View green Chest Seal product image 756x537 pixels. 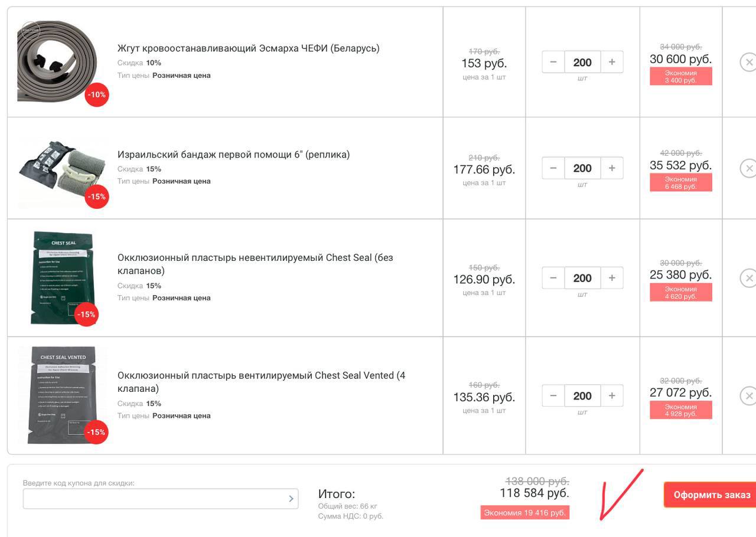point(63,277)
